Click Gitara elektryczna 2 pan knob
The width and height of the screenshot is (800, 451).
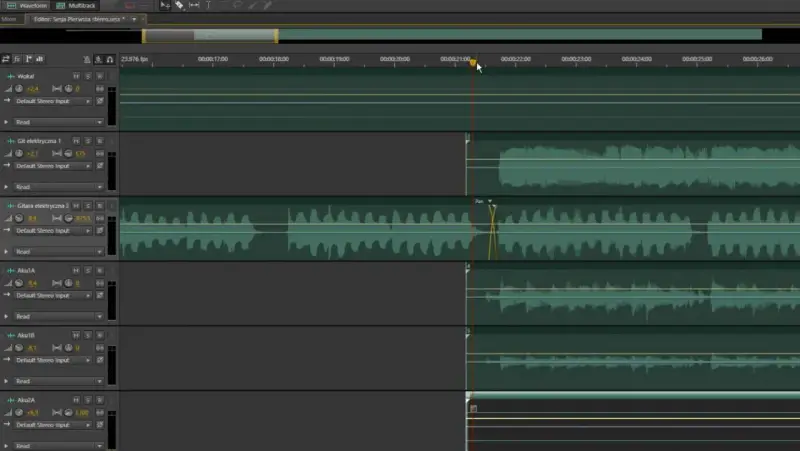68,218
